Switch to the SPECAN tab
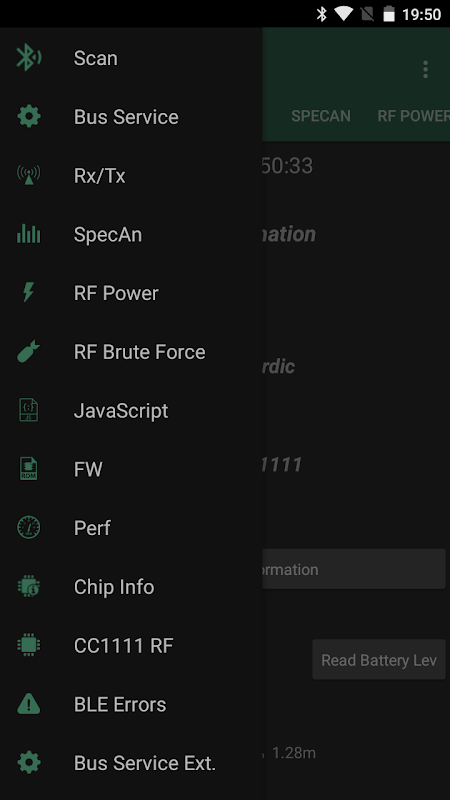 [321, 116]
